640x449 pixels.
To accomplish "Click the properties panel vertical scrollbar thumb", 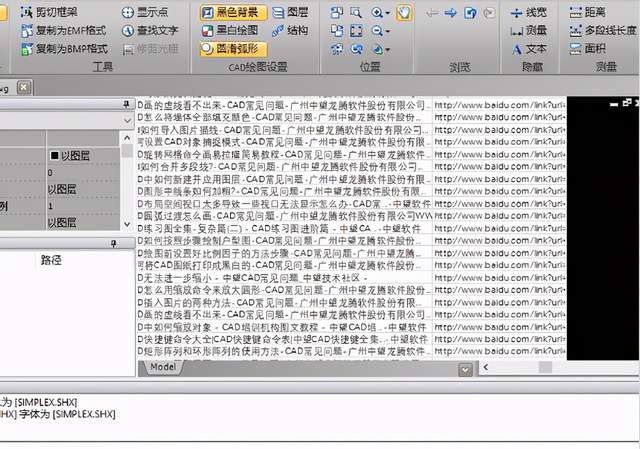I will coord(127,151).
